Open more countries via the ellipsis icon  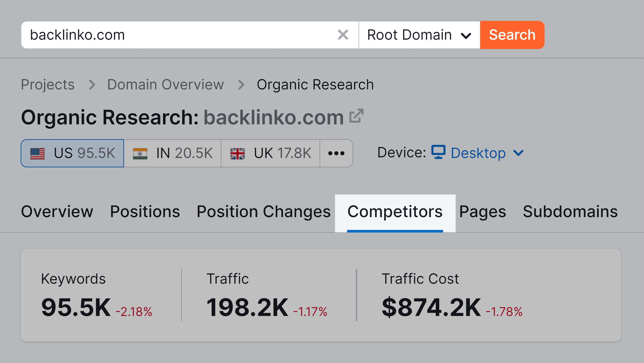336,153
